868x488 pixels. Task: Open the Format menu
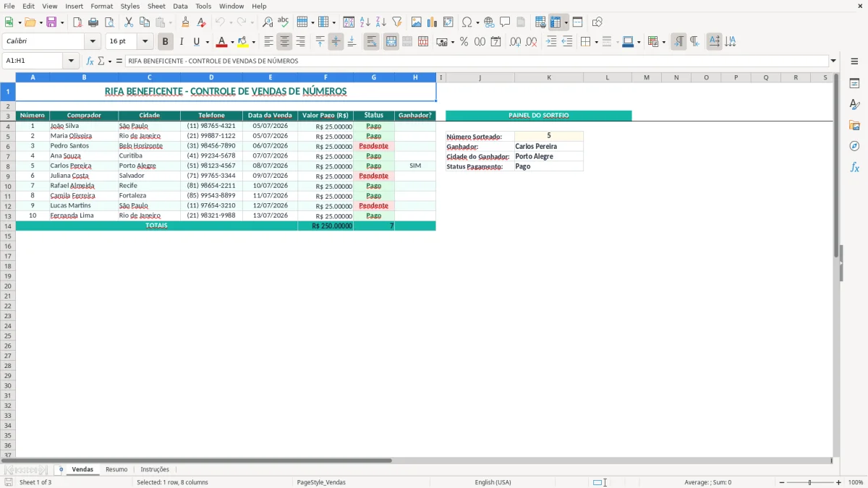coord(101,6)
